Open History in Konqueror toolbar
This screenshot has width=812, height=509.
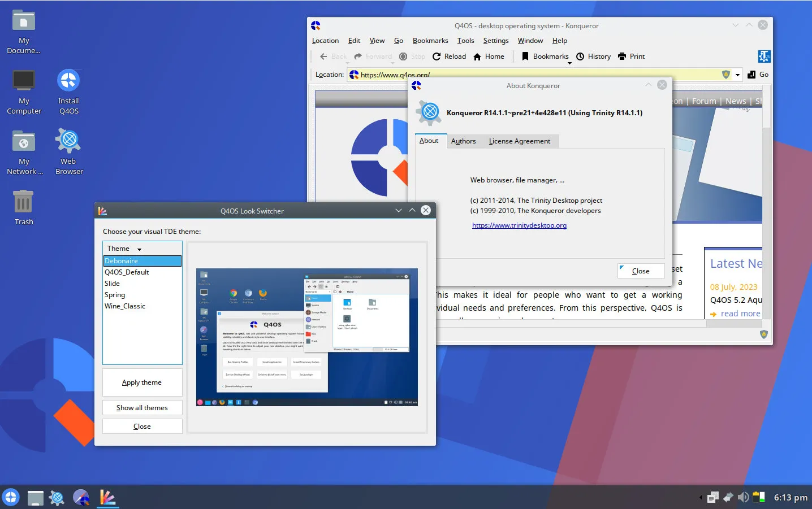click(593, 56)
